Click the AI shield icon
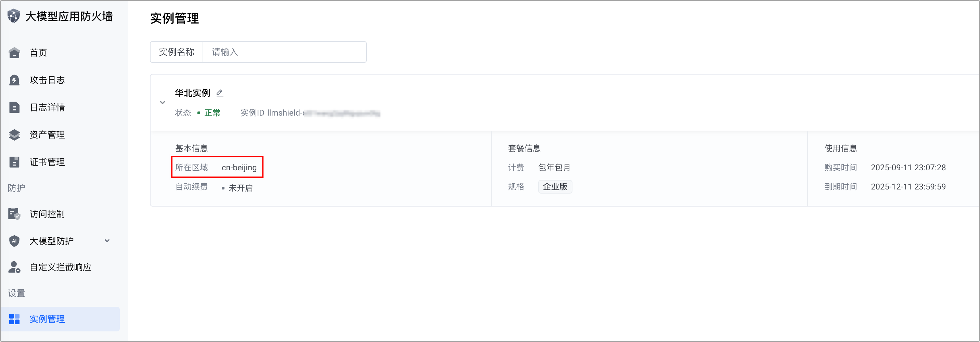The width and height of the screenshot is (980, 342). [x=14, y=241]
